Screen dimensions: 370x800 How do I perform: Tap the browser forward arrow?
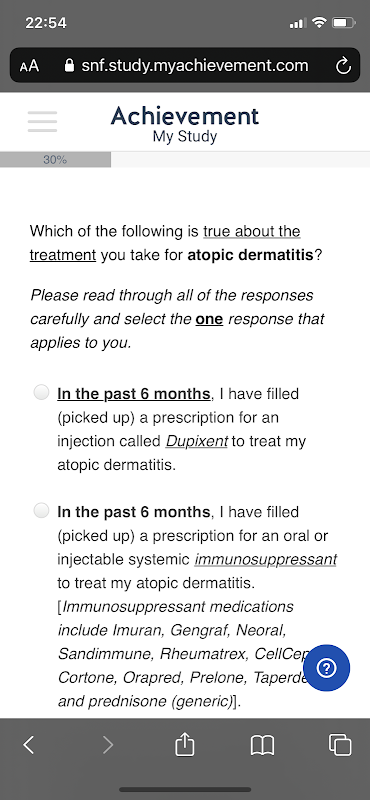(x=108, y=745)
